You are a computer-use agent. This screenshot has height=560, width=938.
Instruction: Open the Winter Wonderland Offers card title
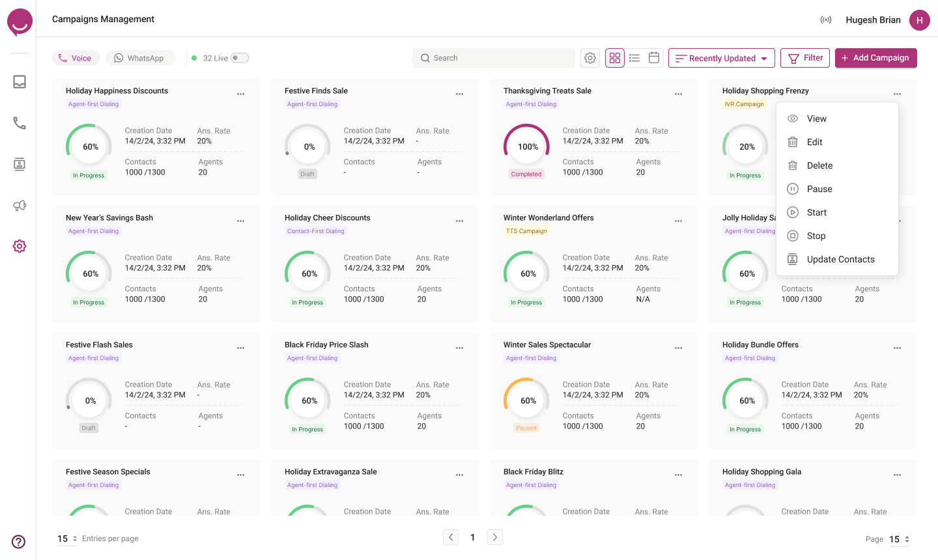pos(548,218)
